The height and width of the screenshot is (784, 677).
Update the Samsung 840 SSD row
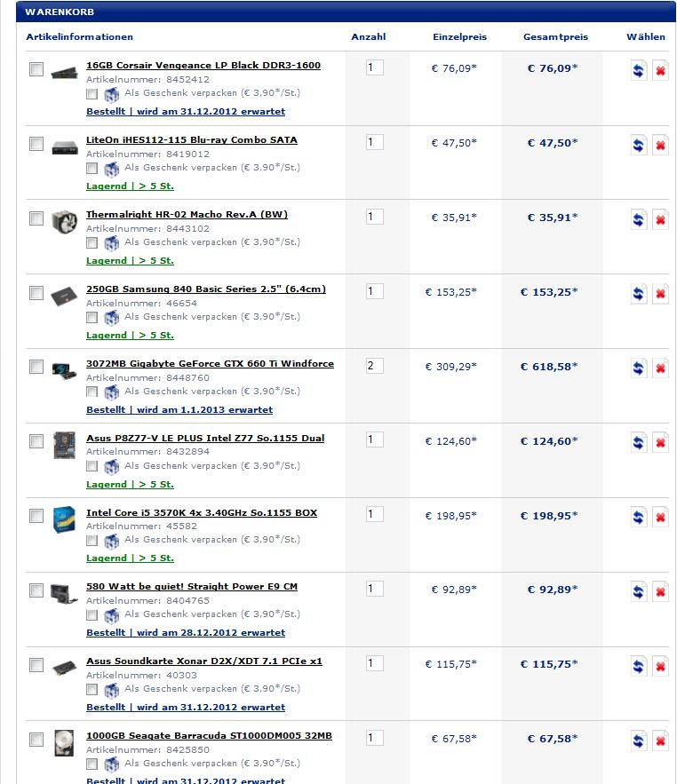(x=639, y=294)
